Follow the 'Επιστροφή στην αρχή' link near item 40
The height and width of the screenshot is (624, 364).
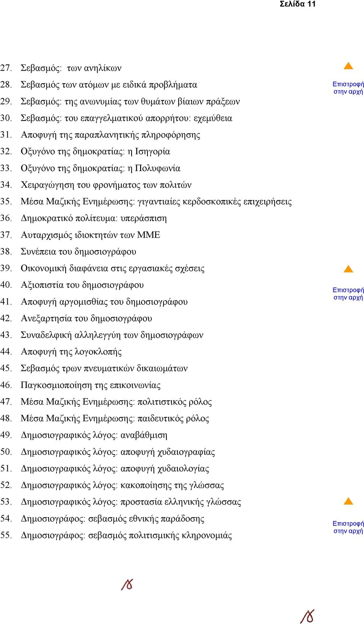348,294
